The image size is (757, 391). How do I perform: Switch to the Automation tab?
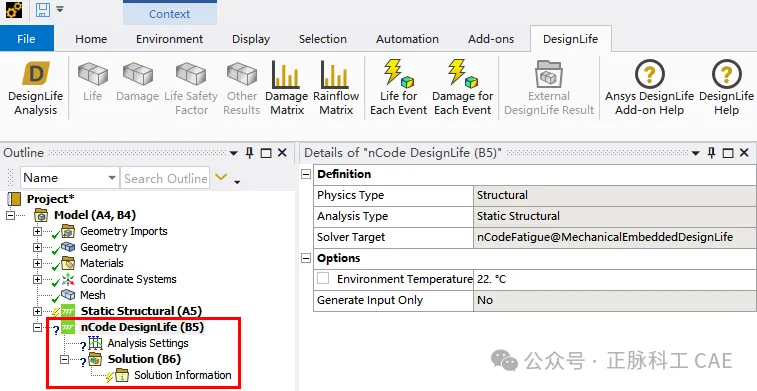coord(407,39)
